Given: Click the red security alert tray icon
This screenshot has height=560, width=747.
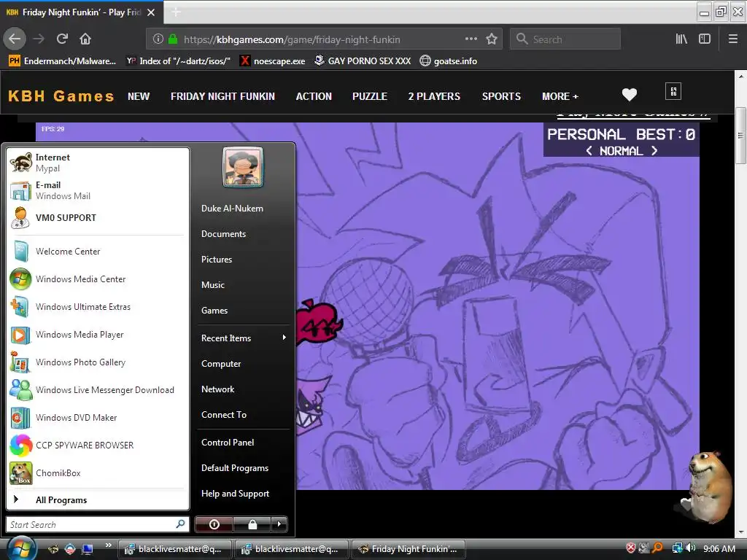Looking at the screenshot, I should pos(631,548).
